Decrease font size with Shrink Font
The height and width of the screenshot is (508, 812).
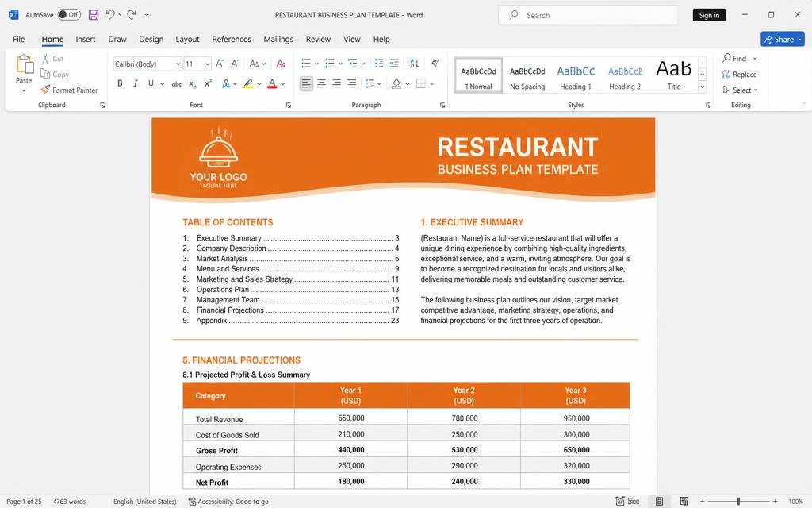(235, 63)
